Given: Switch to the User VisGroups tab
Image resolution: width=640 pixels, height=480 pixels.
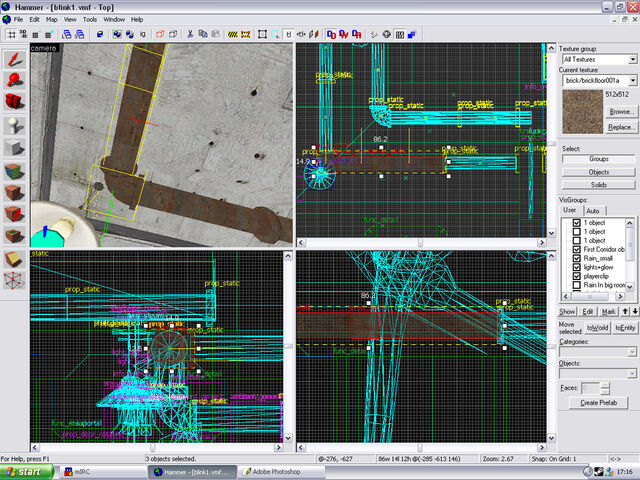Looking at the screenshot, I should (570, 210).
